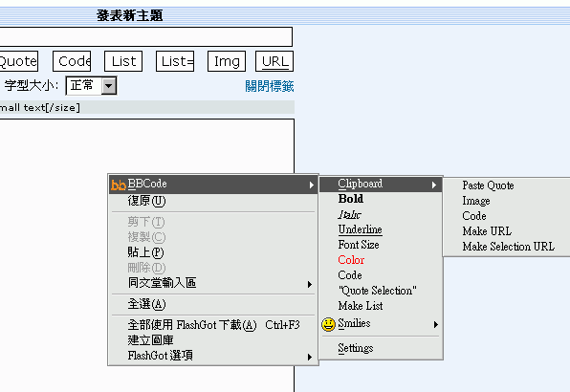570x392 pixels.
Task: Choose Code in the BBCode submenu
Action: [x=381, y=275]
